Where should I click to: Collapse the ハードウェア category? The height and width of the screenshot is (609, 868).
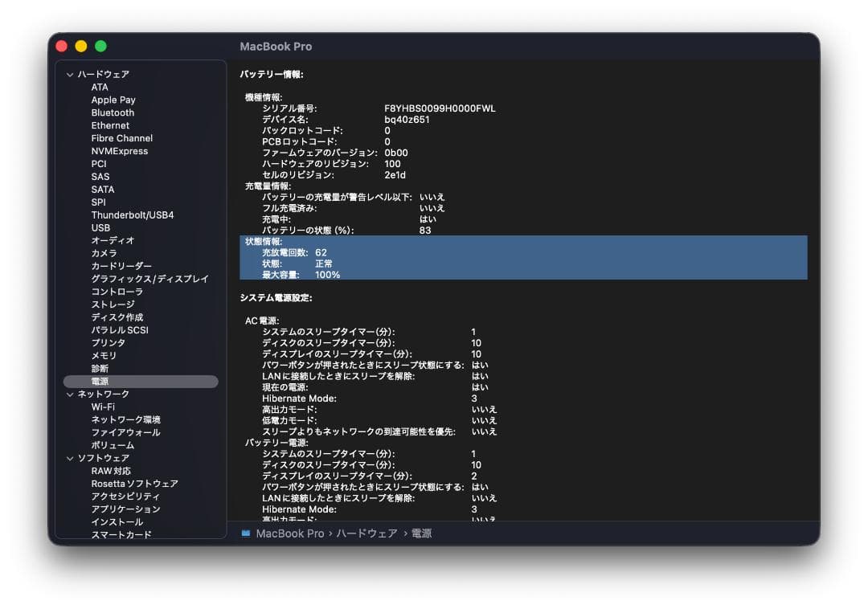71,73
